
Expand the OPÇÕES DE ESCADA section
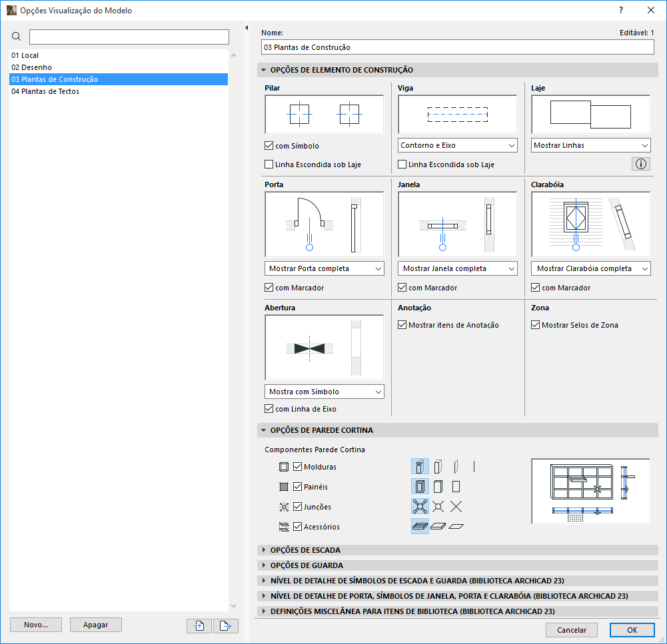point(307,549)
